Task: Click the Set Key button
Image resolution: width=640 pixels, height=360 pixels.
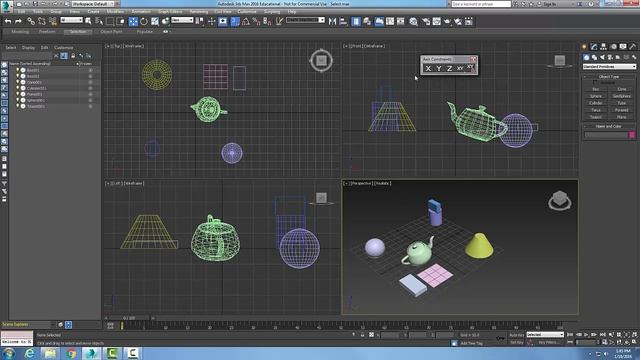Action: pyautogui.click(x=516, y=342)
